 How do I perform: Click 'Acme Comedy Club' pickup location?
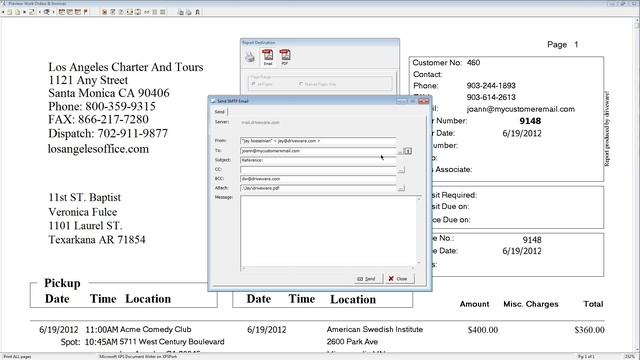point(156,329)
